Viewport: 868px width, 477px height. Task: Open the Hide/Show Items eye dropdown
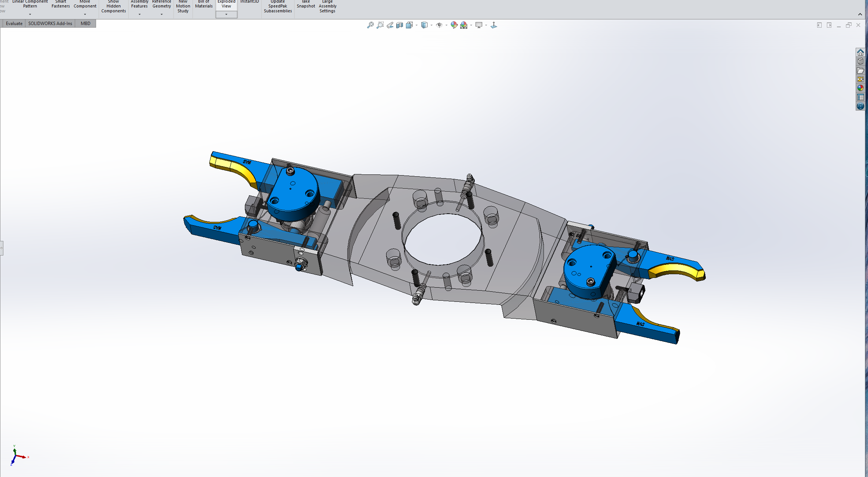coord(446,25)
